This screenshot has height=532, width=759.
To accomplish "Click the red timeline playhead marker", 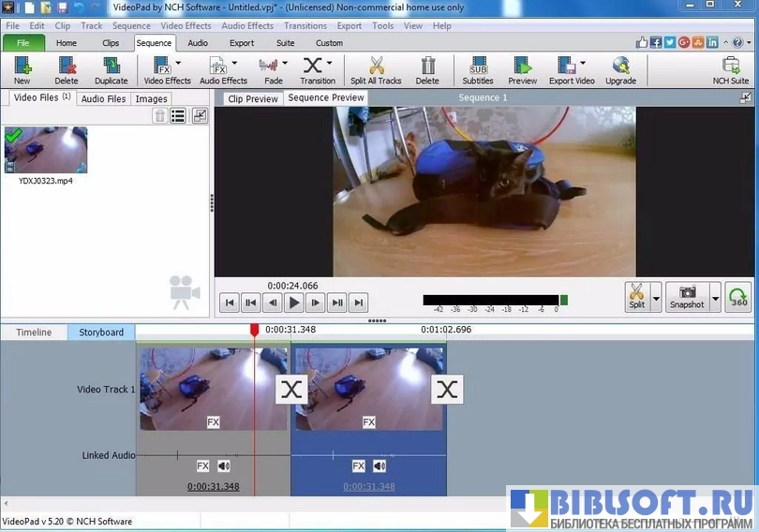I will pyautogui.click(x=254, y=330).
